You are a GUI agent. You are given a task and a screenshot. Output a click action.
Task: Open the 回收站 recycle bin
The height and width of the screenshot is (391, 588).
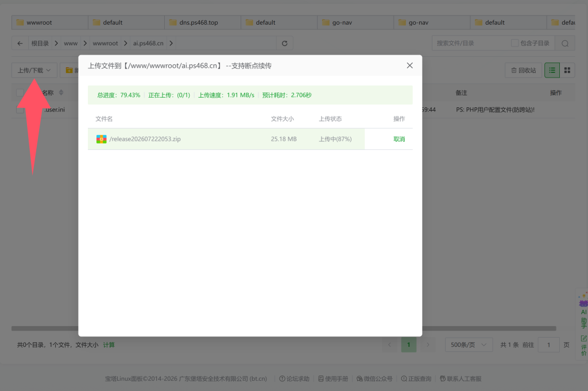pos(524,70)
